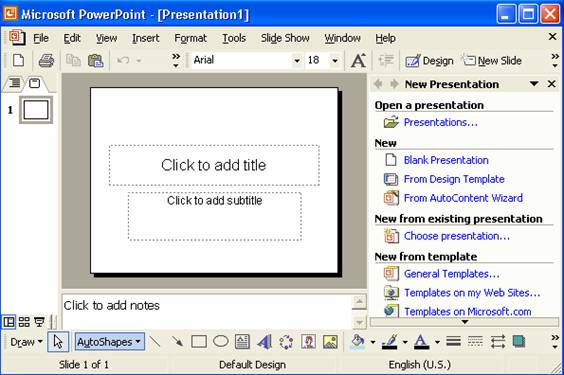Open the task pane selector dropdown arrow
This screenshot has height=375, width=564.
[x=534, y=84]
